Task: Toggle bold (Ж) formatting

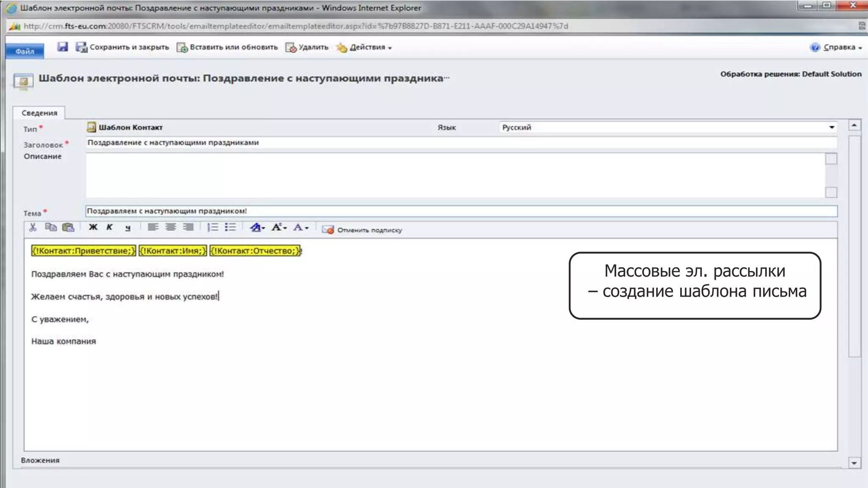Action: click(x=93, y=227)
